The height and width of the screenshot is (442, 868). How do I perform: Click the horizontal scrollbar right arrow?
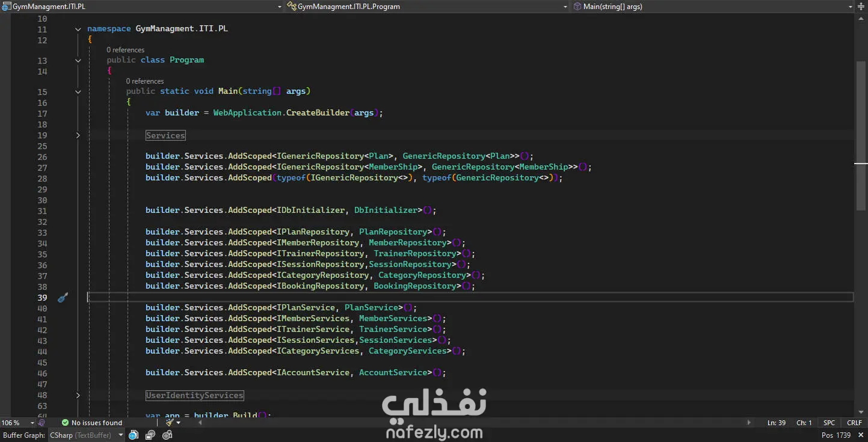point(749,423)
